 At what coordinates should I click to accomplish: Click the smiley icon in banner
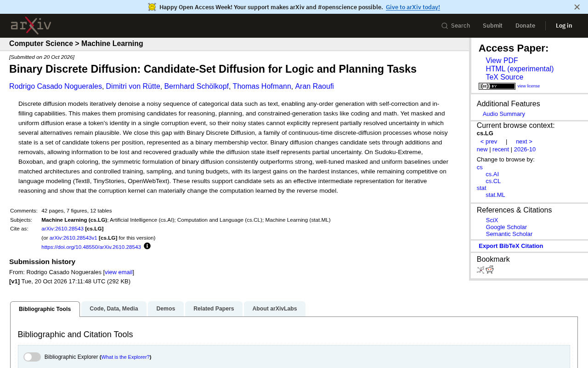(x=152, y=7)
